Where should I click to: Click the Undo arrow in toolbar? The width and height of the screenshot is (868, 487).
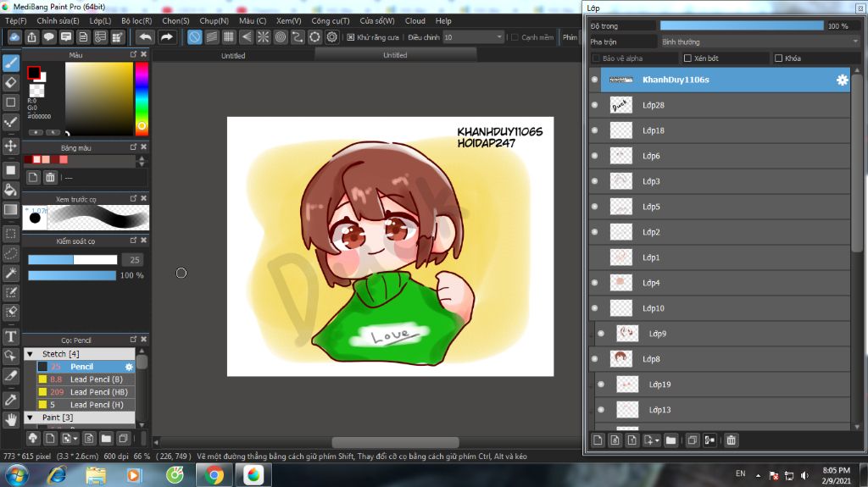(145, 37)
